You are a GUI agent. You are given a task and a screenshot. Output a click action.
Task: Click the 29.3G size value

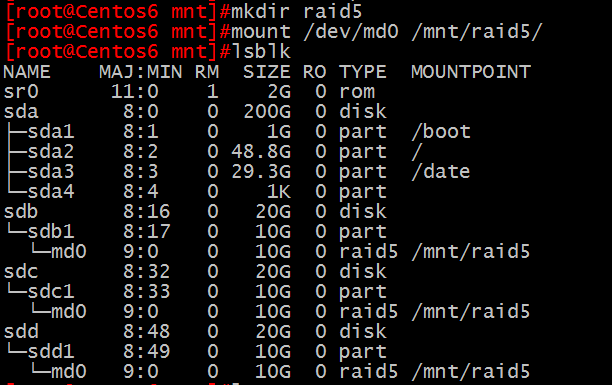[261, 171]
